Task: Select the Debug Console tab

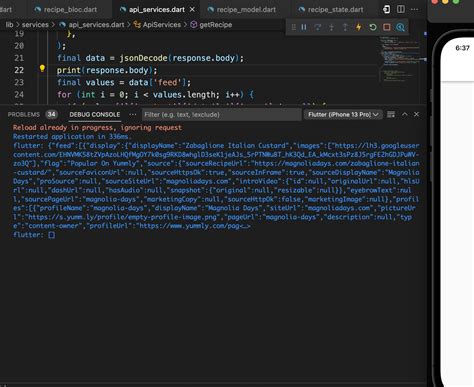Action: [x=95, y=114]
